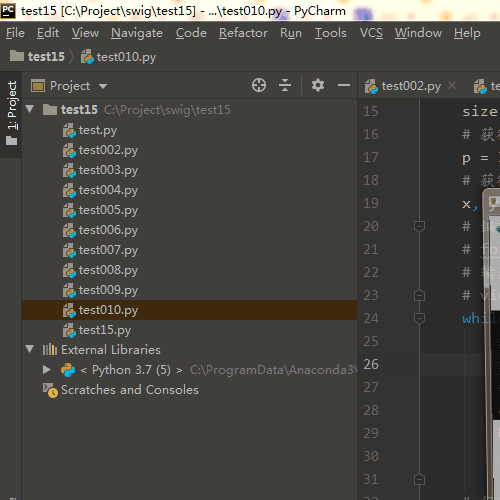Click test010.py in the navigation breadcrumb
This screenshot has width=500, height=500.
click(126, 57)
